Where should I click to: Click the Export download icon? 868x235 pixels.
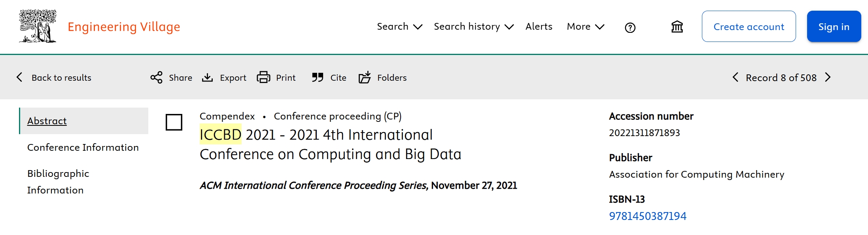tap(208, 78)
